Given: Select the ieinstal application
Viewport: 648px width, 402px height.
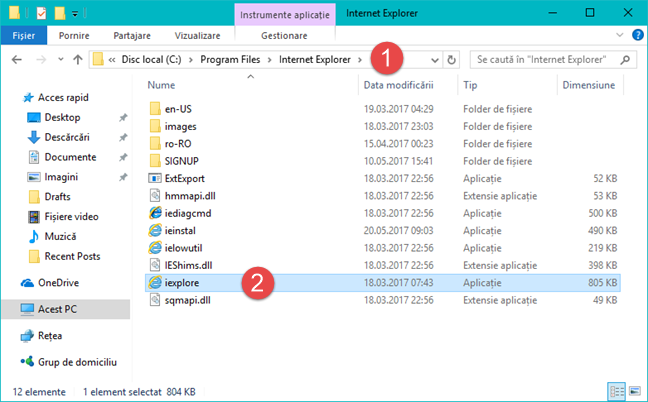Looking at the screenshot, I should 180,231.
